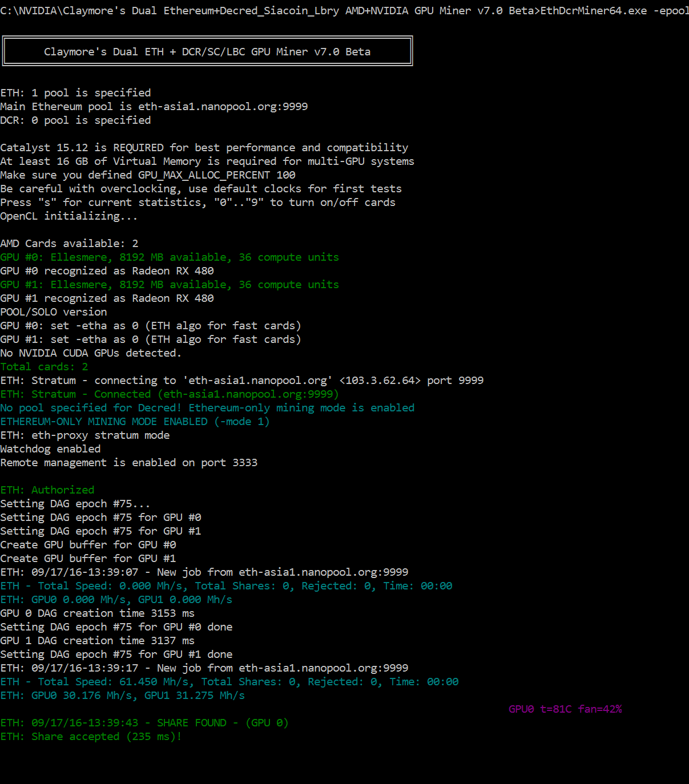Click the line 'Main Ethereum pool is eth-asia1.nanopool.org:9999'
This screenshot has width=689, height=784.
tap(154, 107)
